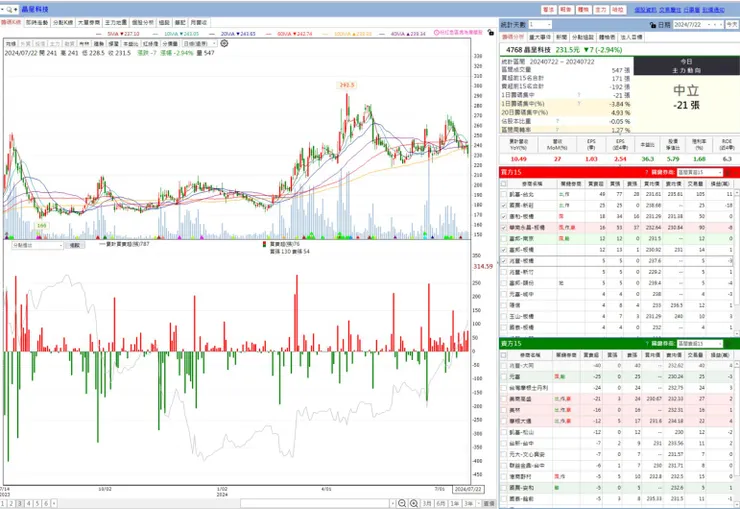The height and width of the screenshot is (509, 740).
Task: Click the question mark beside 區間周轉率
Action: point(557,129)
